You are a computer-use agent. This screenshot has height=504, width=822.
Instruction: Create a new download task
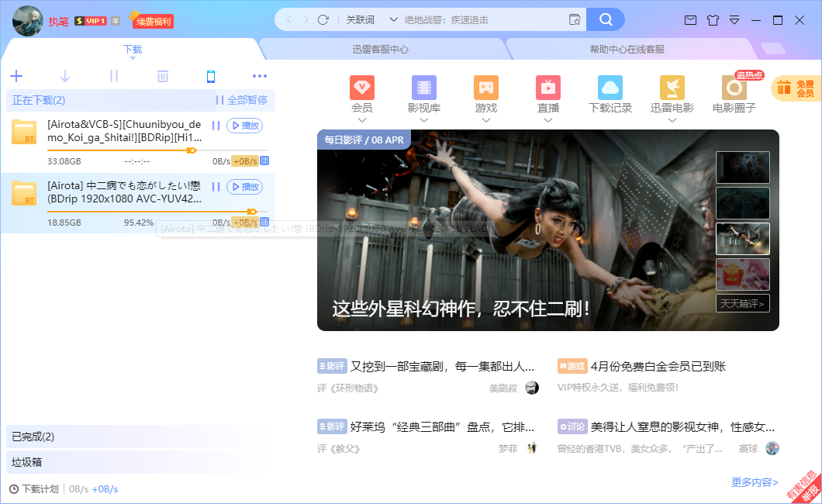tap(16, 75)
